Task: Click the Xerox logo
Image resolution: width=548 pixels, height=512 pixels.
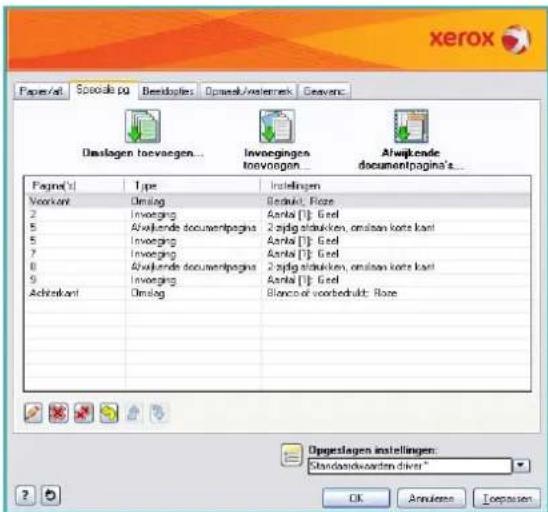Action: 481,38
